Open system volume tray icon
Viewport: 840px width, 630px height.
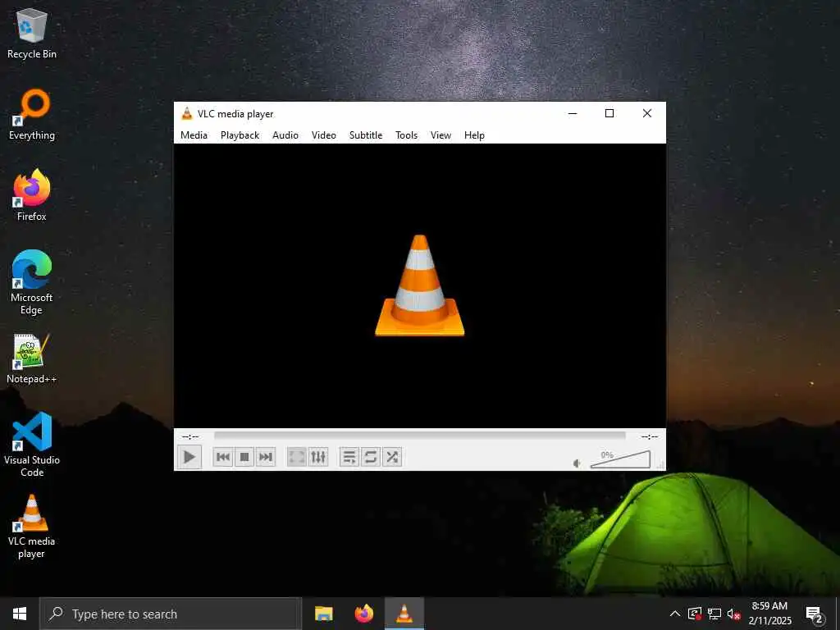[733, 614]
